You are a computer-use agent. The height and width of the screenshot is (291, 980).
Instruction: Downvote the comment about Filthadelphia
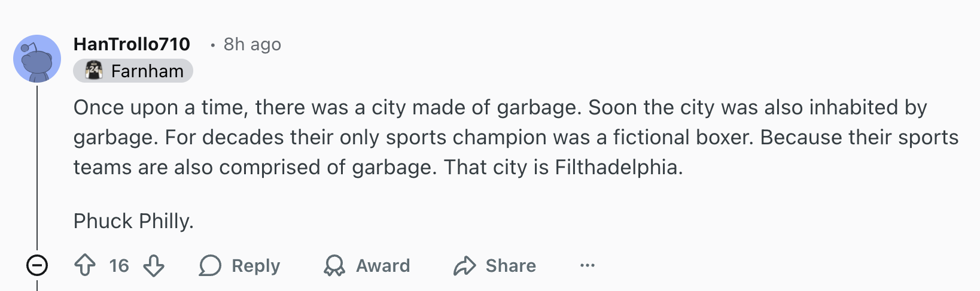click(154, 265)
